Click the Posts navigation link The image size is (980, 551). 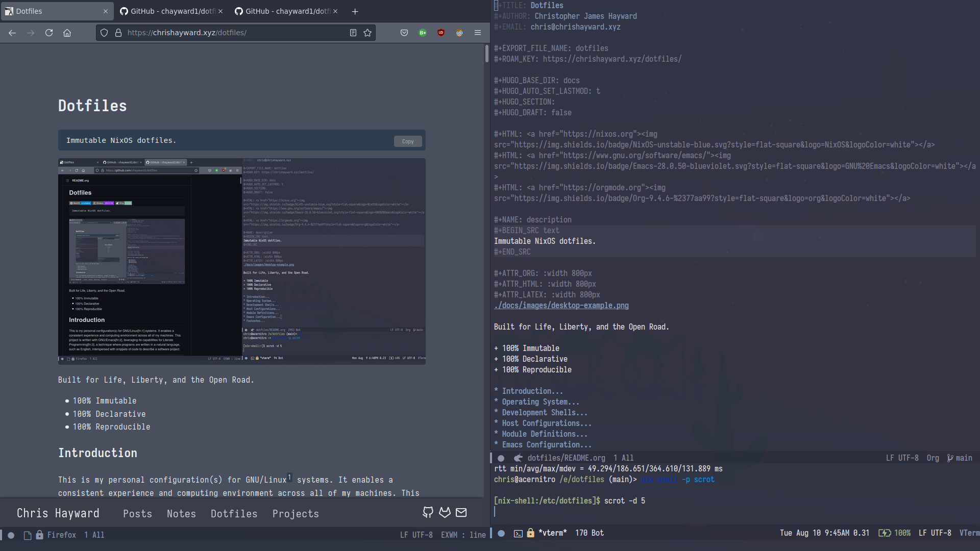pyautogui.click(x=137, y=514)
